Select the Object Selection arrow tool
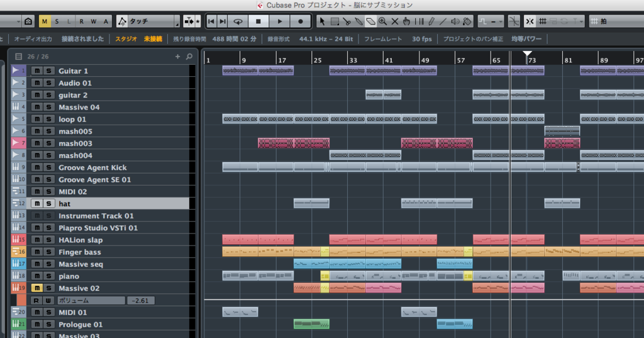This screenshot has height=338, width=644. click(x=323, y=21)
